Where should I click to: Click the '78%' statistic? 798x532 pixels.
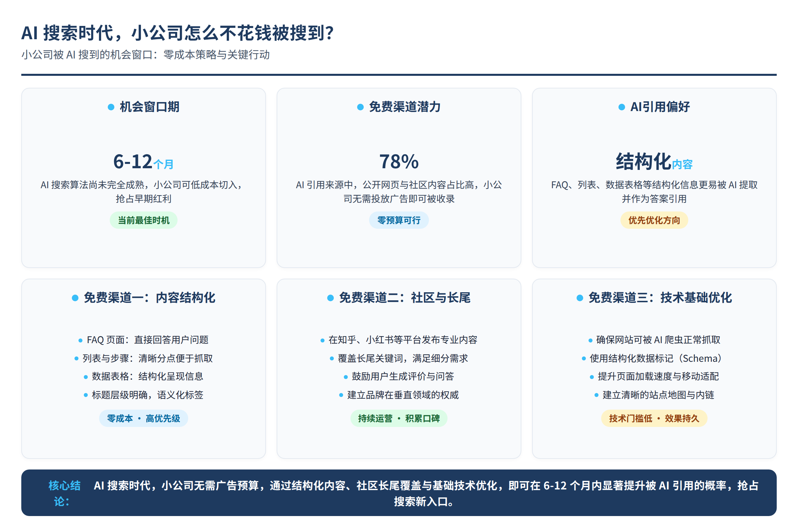coord(399,162)
